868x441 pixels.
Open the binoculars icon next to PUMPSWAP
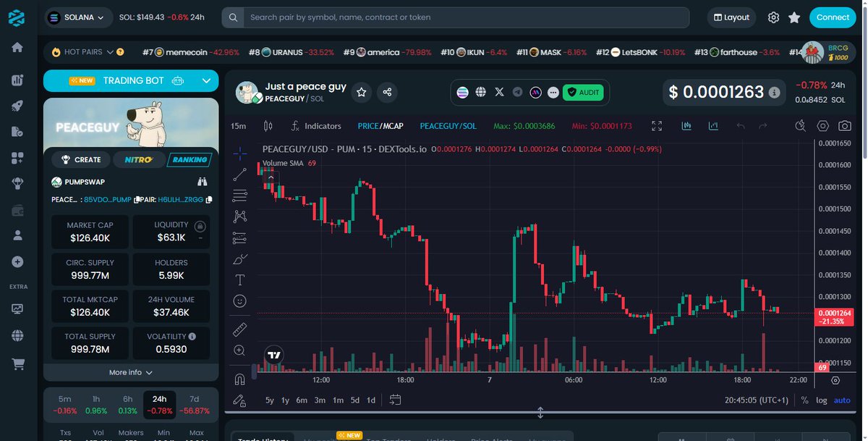(203, 182)
